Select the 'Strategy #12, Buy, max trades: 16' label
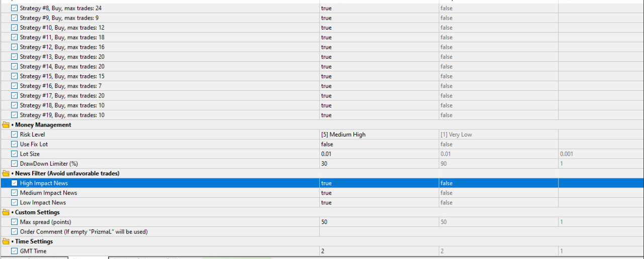 point(62,47)
